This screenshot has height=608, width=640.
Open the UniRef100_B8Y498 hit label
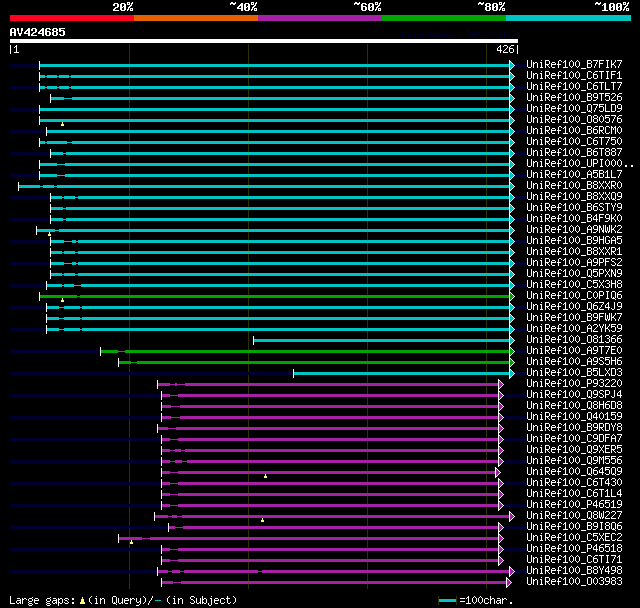coord(574,571)
